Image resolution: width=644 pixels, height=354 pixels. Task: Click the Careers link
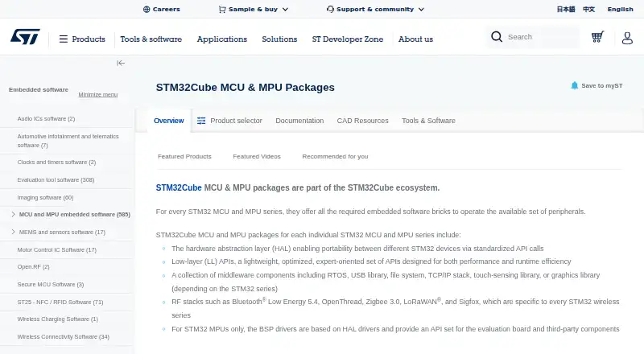(167, 9)
